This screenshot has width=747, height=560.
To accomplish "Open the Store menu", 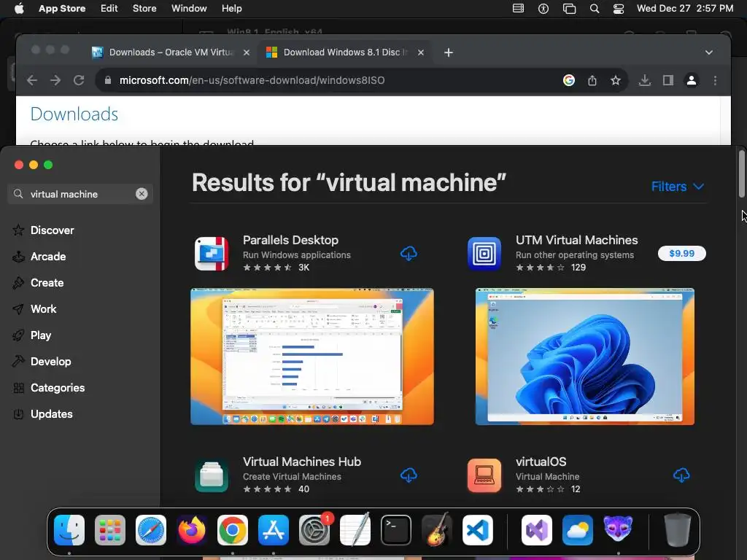I will click(x=144, y=9).
